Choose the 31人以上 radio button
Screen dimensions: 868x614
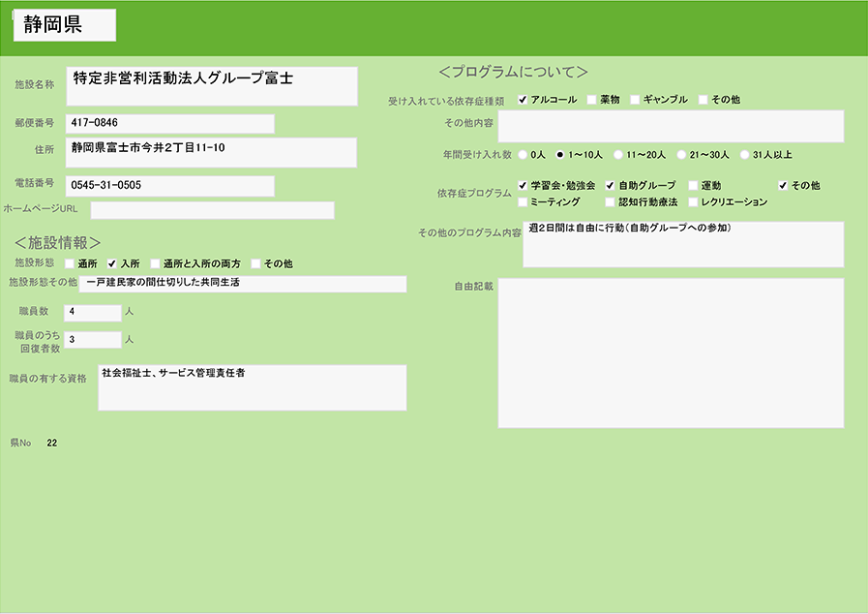pyautogui.click(x=744, y=154)
